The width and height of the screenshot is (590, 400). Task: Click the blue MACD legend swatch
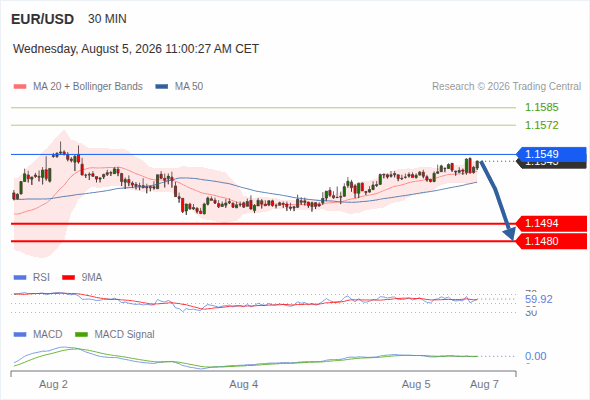coord(20,335)
